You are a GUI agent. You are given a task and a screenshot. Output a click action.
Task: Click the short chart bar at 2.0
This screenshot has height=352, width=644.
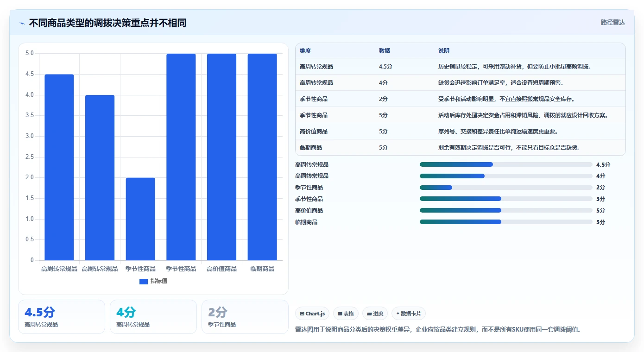tap(140, 219)
